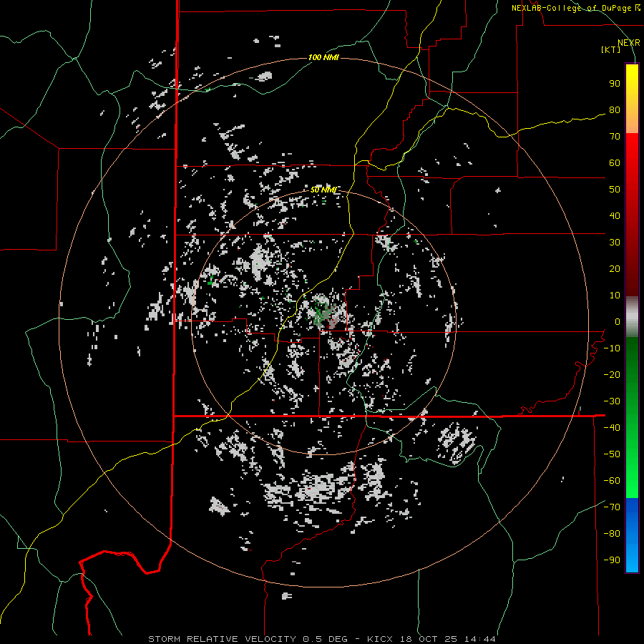Pick the gray zero-velocity segment of scale
Image resolution: width=644 pixels, height=644 pixels.
pyautogui.click(x=632, y=317)
